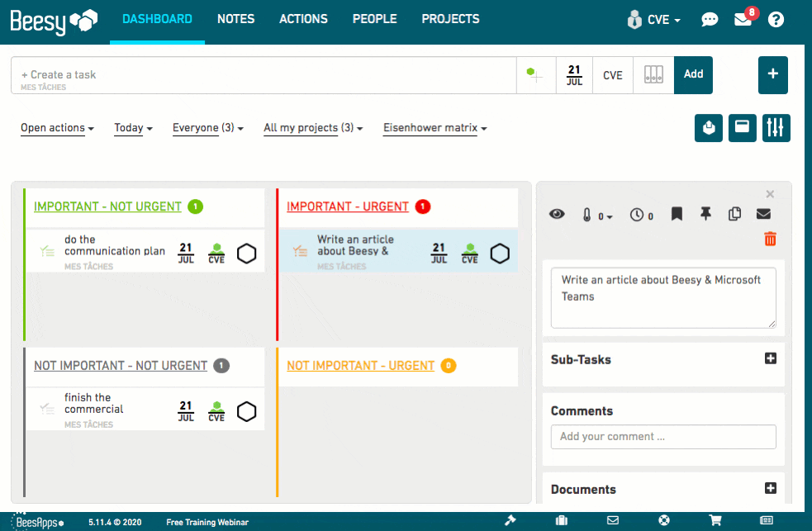This screenshot has width=812, height=531.
Task: Open the 'Open actions' filter dropdown
Action: (x=57, y=128)
